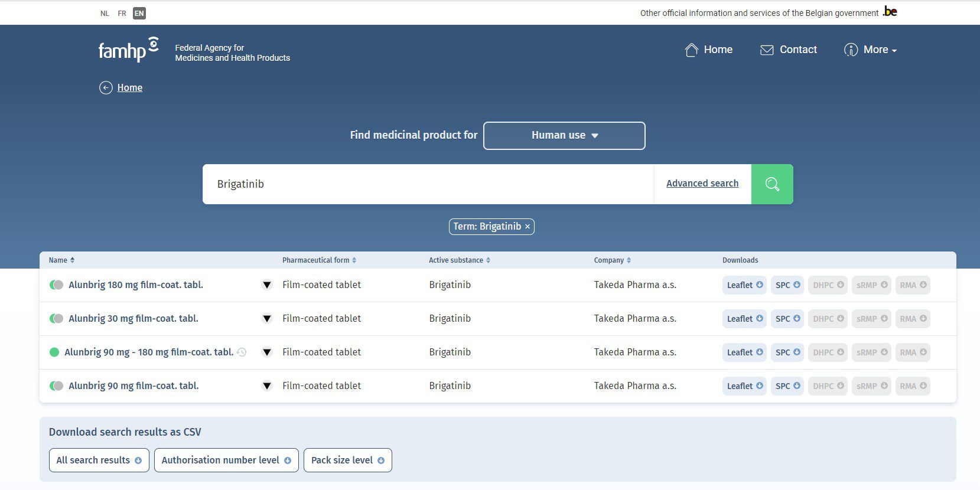Switch language to FR
The image size is (980, 490).
pyautogui.click(x=122, y=14)
